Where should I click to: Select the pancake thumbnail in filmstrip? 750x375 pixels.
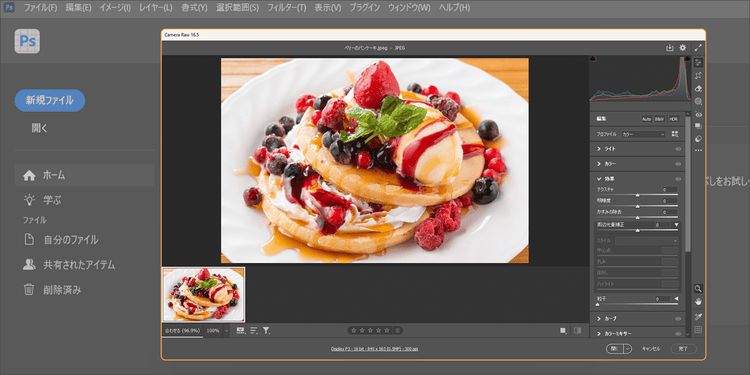204,294
